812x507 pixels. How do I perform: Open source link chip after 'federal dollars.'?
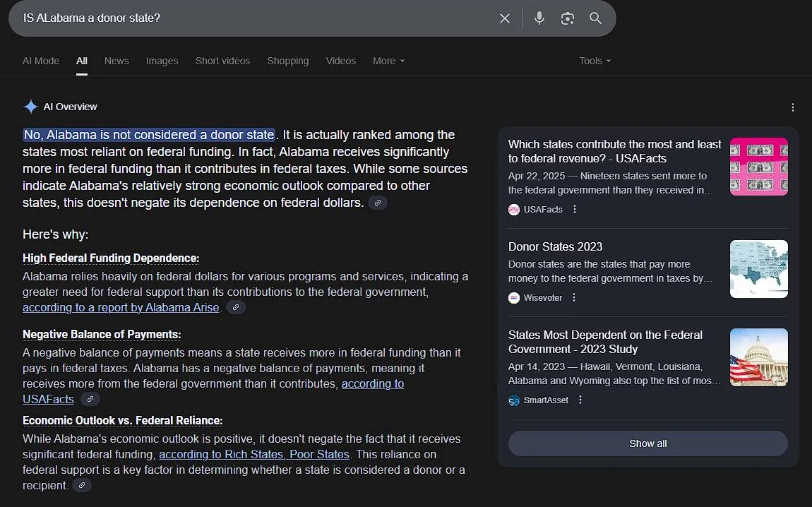(378, 203)
